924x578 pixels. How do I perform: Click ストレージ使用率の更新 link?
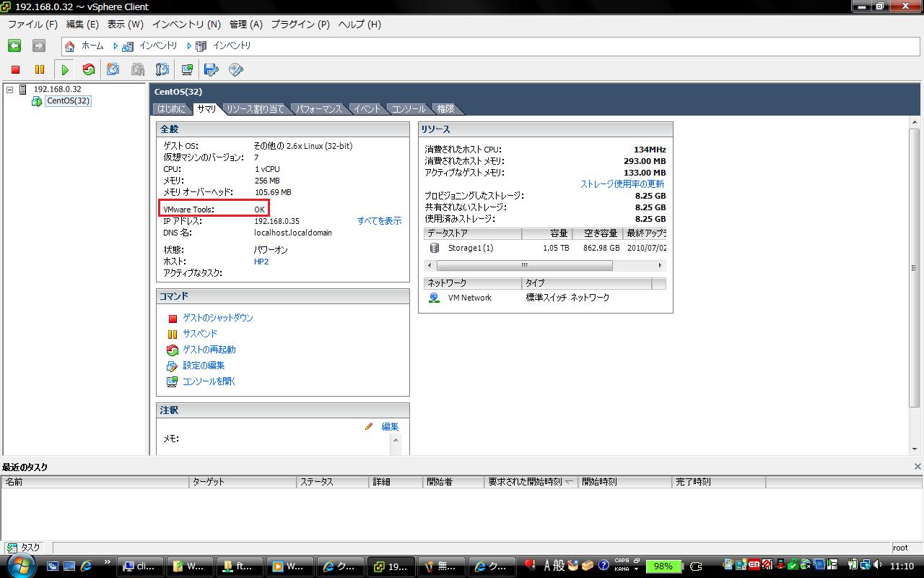(622, 184)
